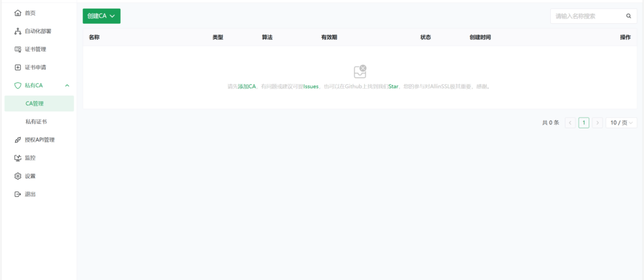The height and width of the screenshot is (280, 644).
Task: Open the 创建CA dropdown button
Action: 101,16
